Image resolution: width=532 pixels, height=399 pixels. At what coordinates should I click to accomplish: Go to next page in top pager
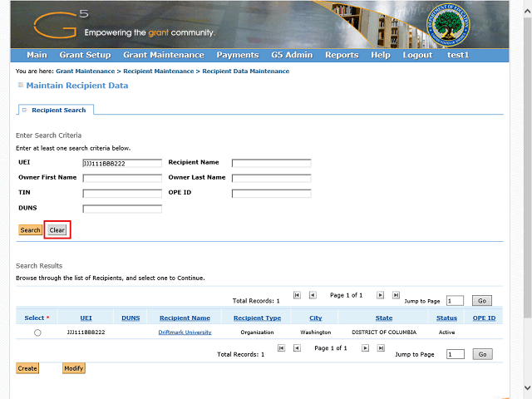pos(381,295)
